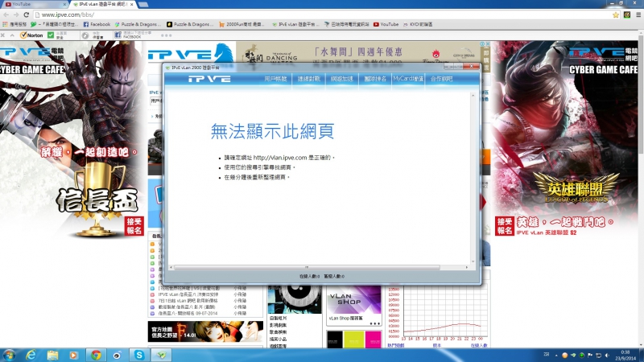This screenshot has width=644, height=362.
Task: Open 合作網吧 tab in the IPvE window
Action: [441, 79]
